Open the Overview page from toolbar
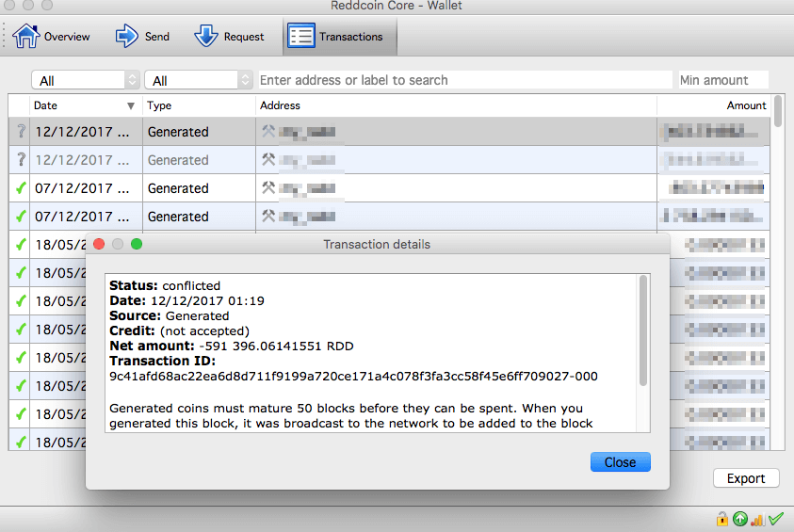The height and width of the screenshot is (532, 794). (x=51, y=37)
